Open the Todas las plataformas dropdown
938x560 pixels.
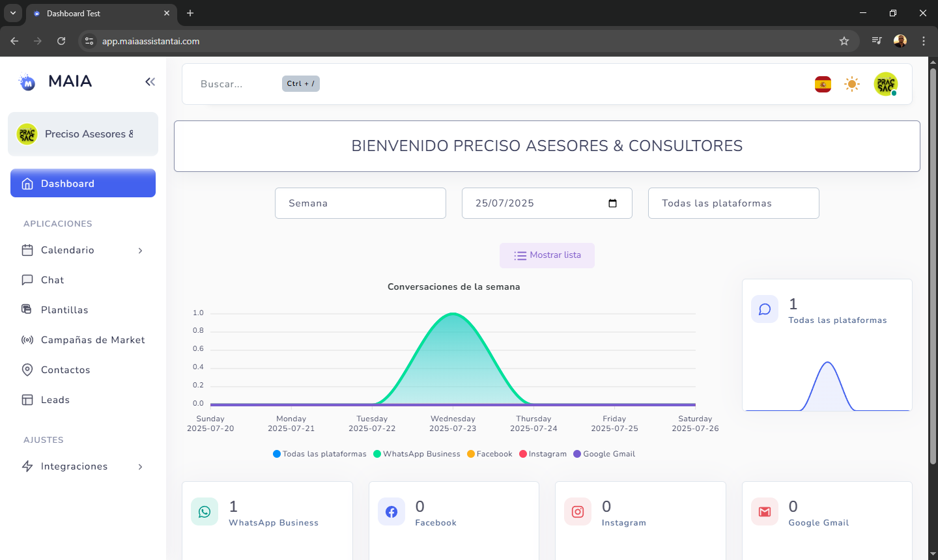pos(733,203)
